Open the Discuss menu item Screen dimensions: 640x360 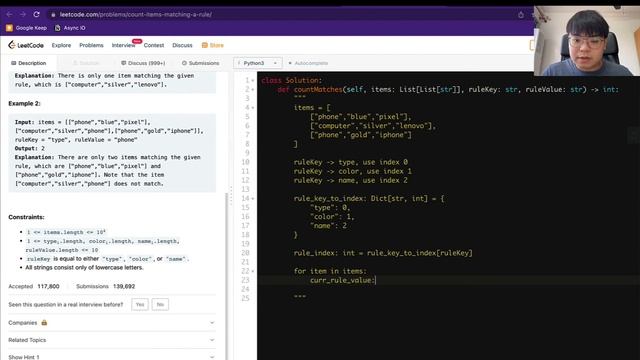coord(182,45)
